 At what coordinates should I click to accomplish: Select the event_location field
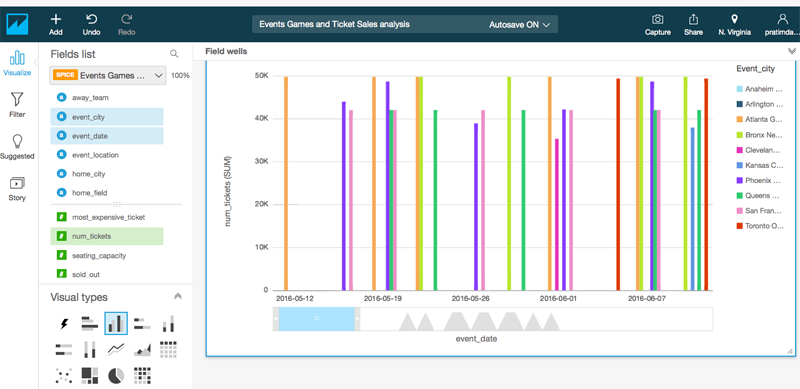tap(107, 155)
